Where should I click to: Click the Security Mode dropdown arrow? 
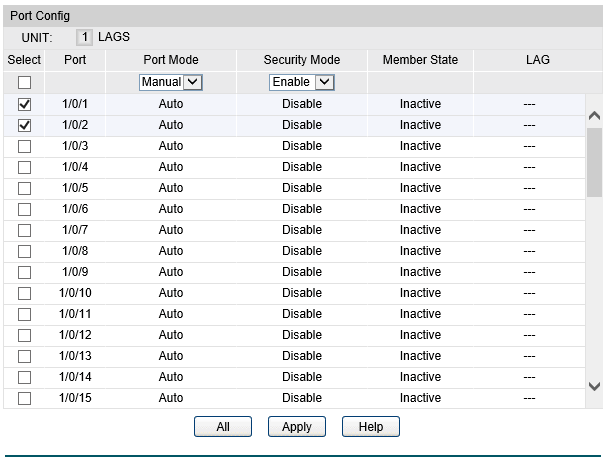(324, 82)
